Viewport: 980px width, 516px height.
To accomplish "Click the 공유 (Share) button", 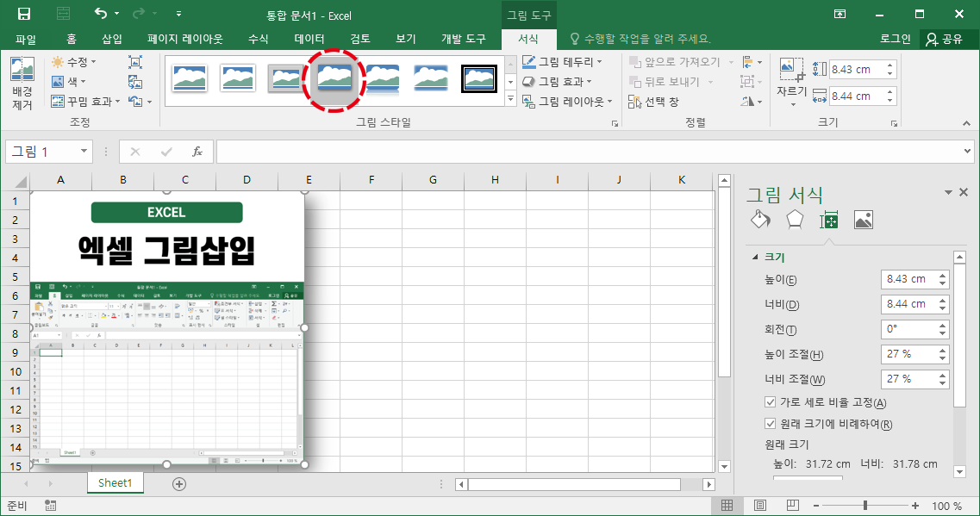I will [x=945, y=40].
